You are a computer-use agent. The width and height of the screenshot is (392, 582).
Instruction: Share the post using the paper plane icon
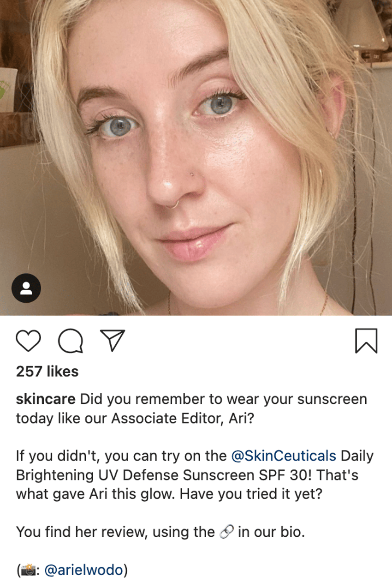pyautogui.click(x=113, y=341)
